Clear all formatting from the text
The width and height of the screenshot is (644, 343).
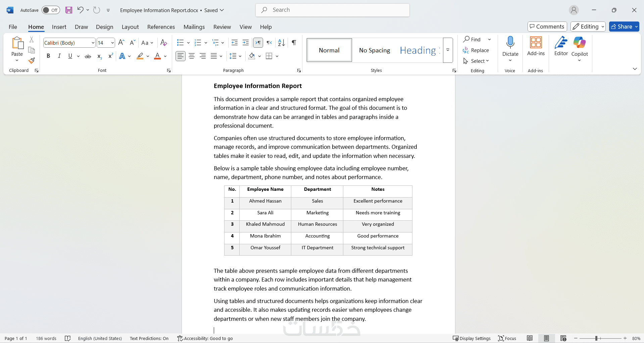(163, 43)
